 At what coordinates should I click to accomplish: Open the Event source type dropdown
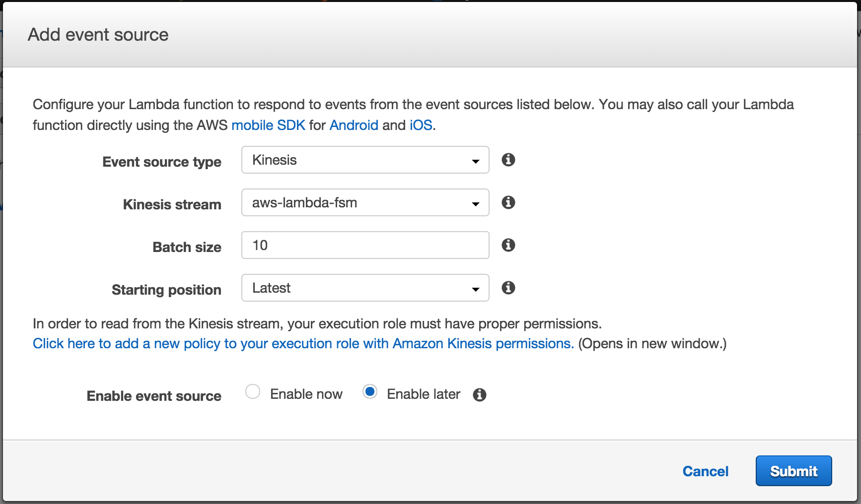[x=365, y=160]
